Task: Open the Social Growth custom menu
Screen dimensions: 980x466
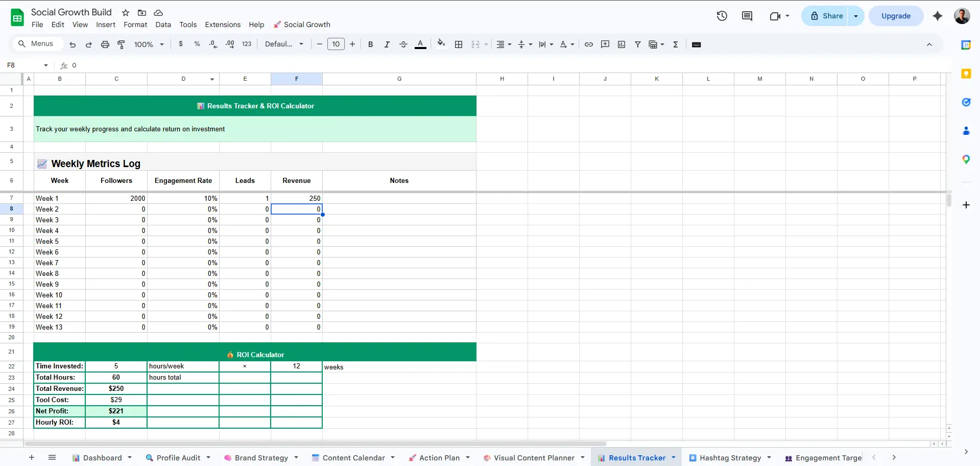Action: click(302, 25)
